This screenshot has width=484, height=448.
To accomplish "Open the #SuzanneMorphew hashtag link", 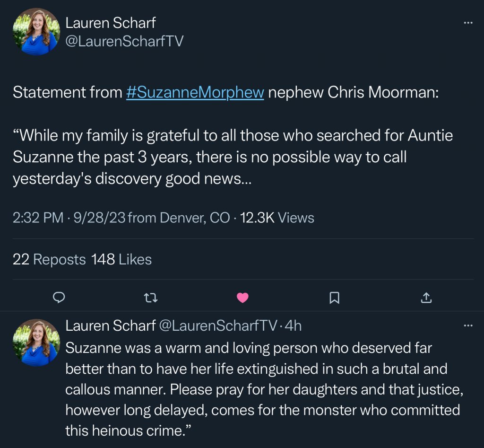I will [x=195, y=92].
